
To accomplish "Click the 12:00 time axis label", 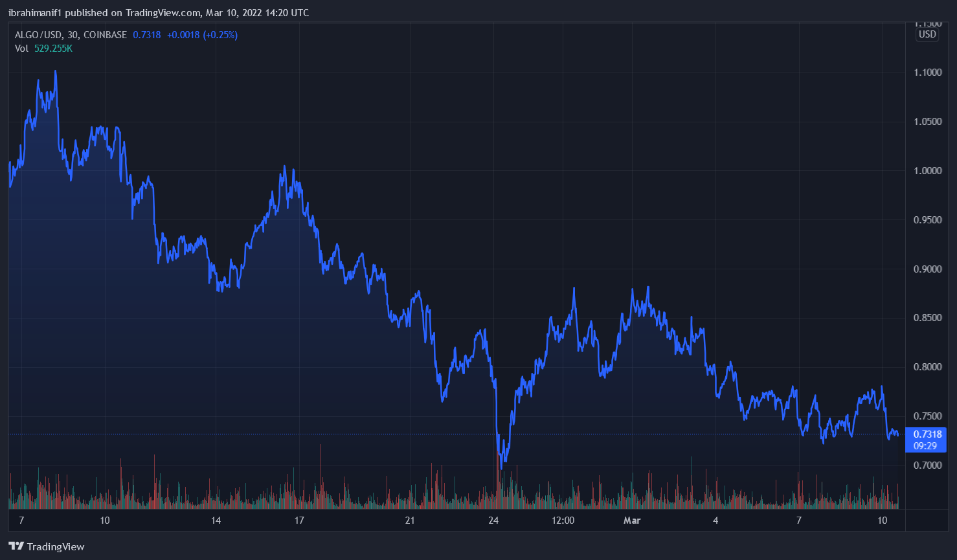I will tap(563, 521).
